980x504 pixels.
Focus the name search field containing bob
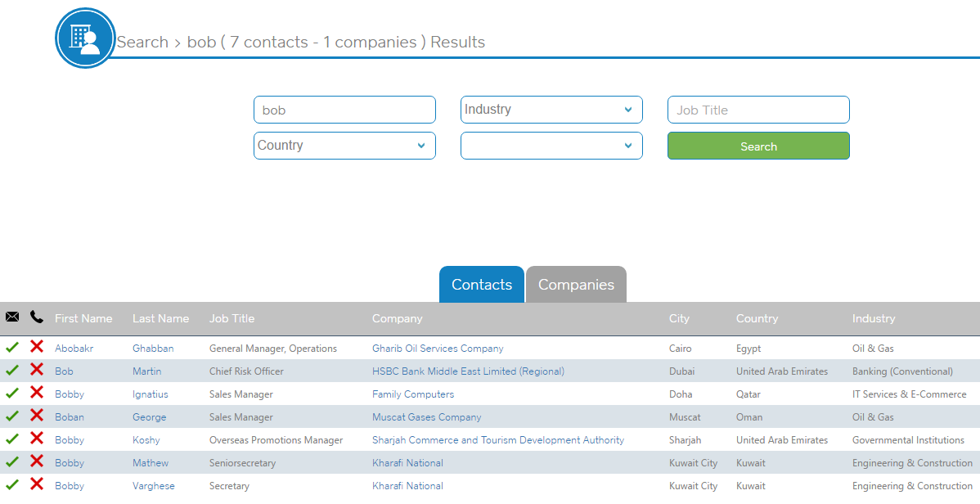344,110
